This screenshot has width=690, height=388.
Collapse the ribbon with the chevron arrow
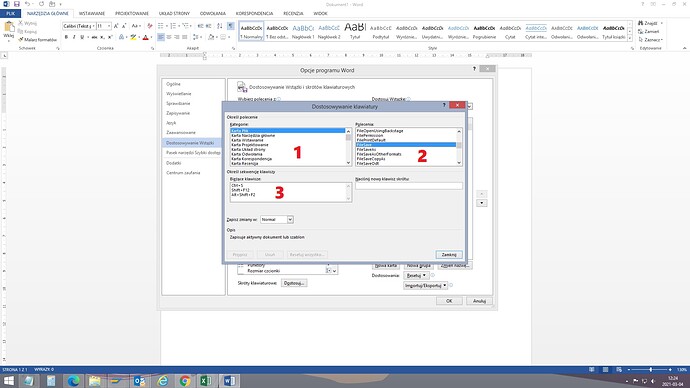click(x=684, y=48)
